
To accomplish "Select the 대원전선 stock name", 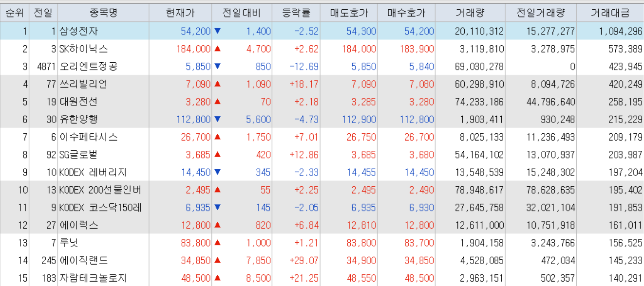I will 78,102.
